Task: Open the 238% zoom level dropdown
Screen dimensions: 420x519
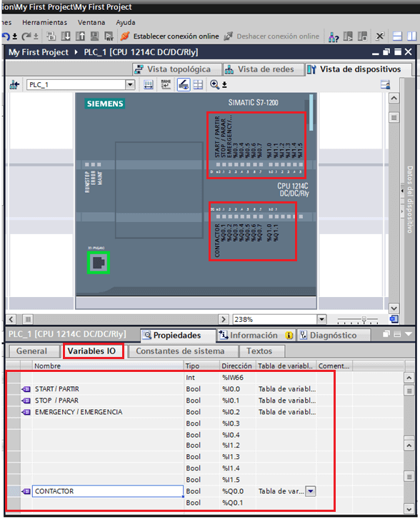Action: (321, 319)
